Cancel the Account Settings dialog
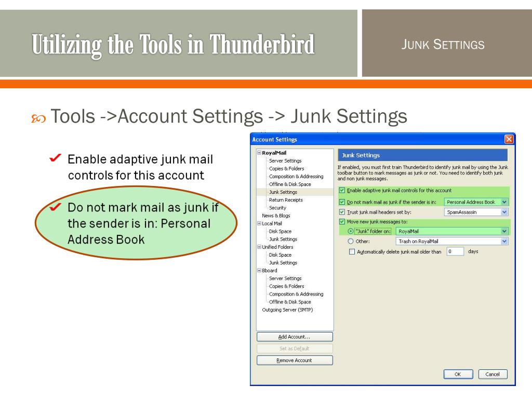Screen dimensions: 532x399 click(x=493, y=374)
